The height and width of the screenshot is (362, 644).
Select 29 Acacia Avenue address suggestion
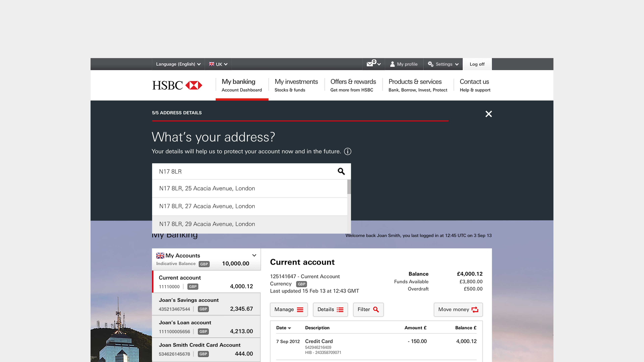coord(250,224)
